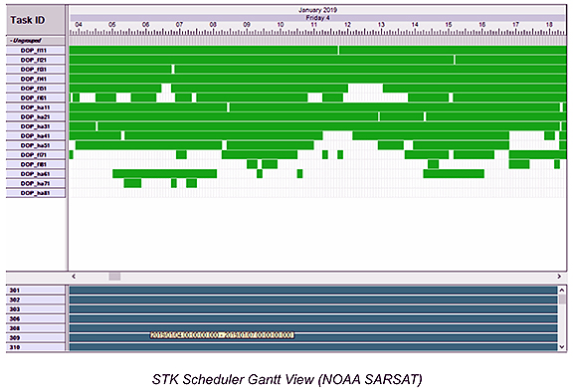Select the blue availability bar in row 302

tap(313, 299)
